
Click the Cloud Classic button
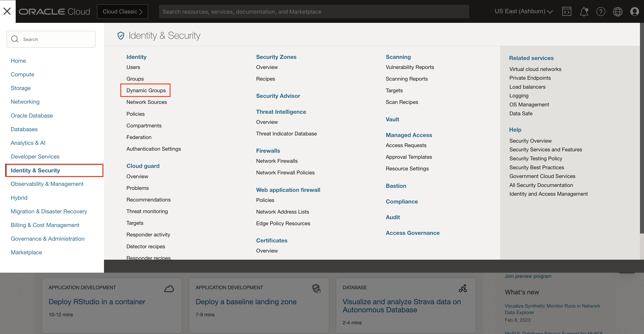(123, 11)
